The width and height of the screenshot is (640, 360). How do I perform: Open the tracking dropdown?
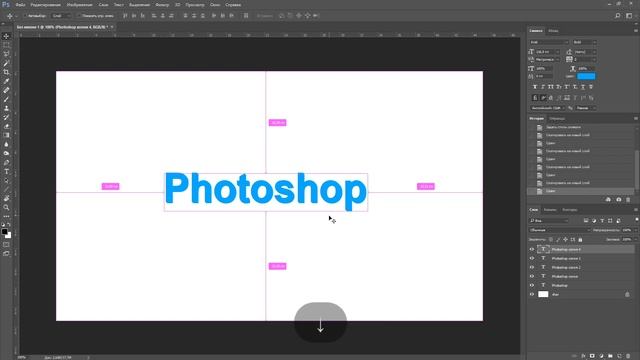[585, 60]
